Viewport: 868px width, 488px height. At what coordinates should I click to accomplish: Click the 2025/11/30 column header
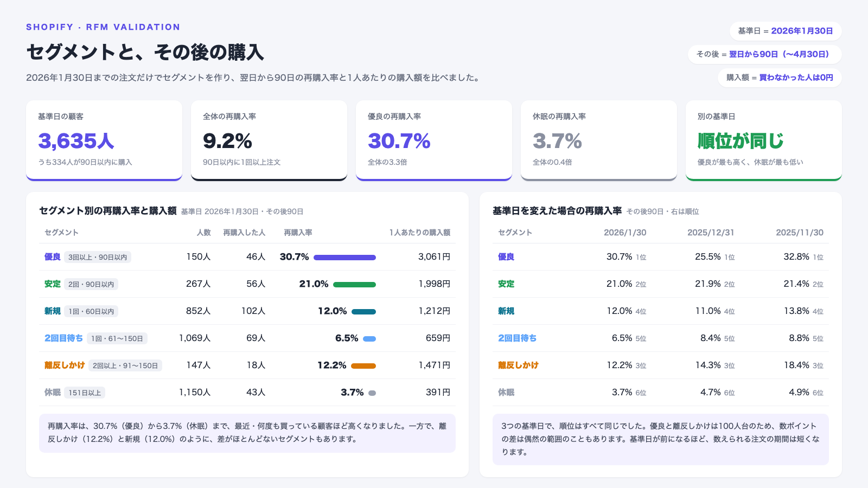tap(800, 233)
